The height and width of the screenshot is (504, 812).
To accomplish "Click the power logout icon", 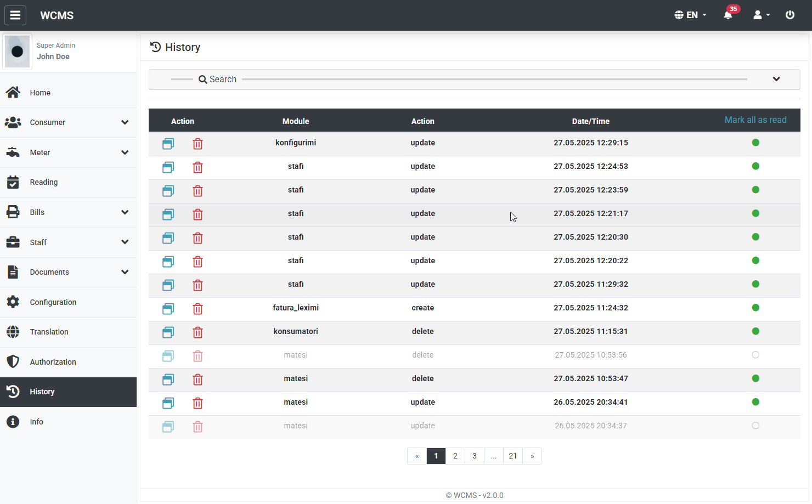I will tap(790, 15).
